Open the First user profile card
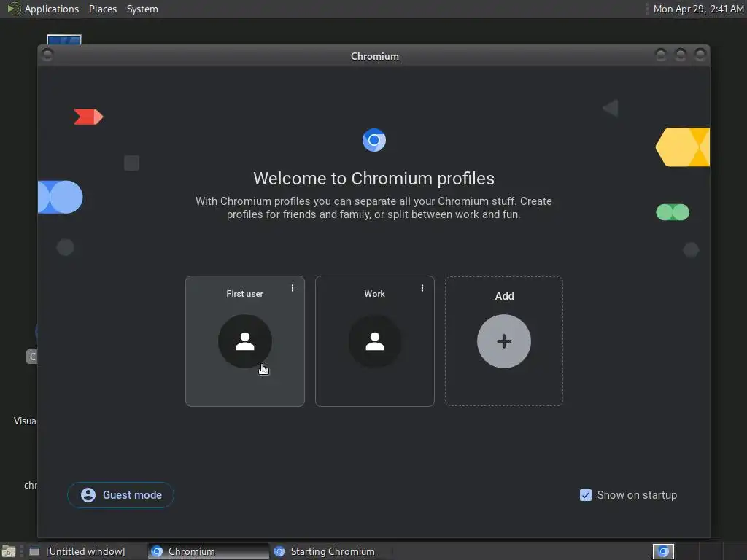This screenshot has height=560, width=747. [x=245, y=341]
